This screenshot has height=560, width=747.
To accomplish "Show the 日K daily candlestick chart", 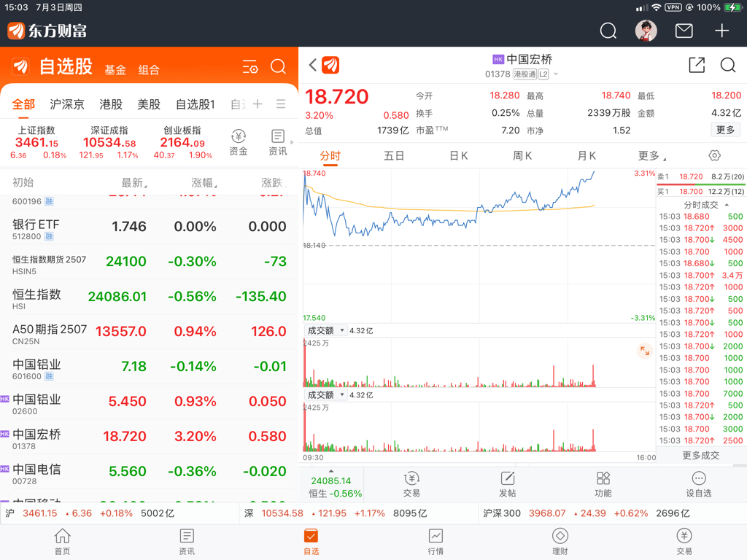I will coord(459,156).
